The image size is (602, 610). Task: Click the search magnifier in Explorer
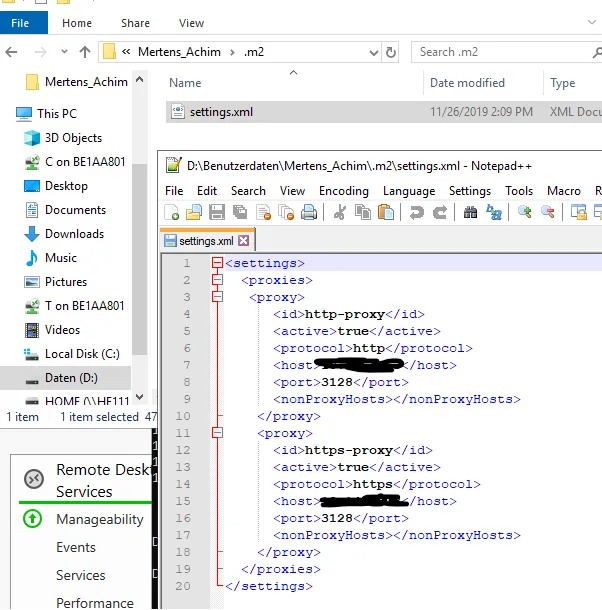tap(597, 52)
